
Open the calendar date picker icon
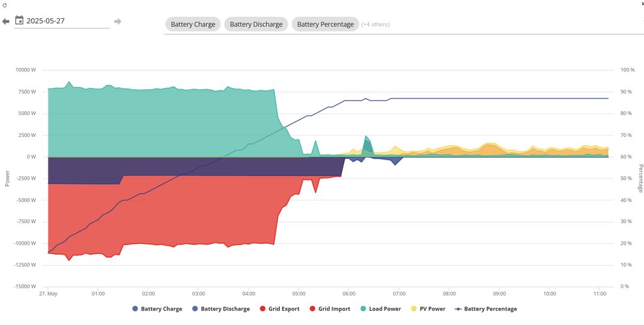tap(19, 21)
